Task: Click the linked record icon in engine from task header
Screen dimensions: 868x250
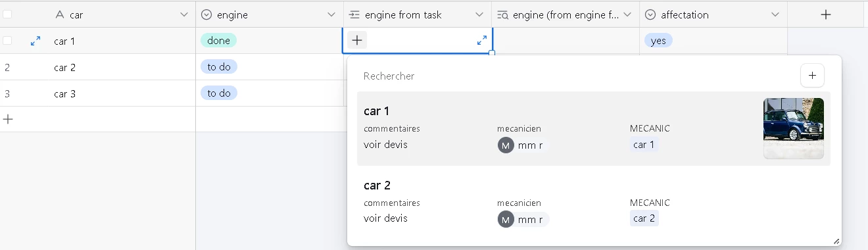Action: pos(354,14)
